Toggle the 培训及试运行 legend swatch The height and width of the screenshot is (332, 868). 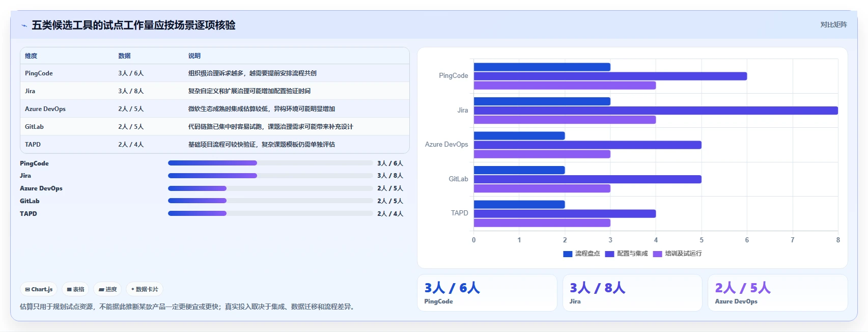[x=657, y=254]
